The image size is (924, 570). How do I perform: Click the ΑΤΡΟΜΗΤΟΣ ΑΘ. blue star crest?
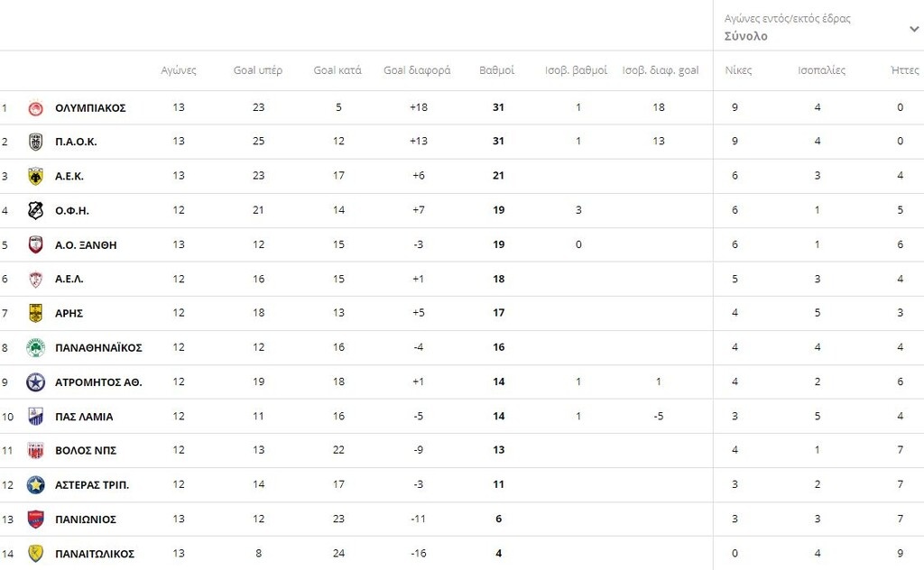[x=35, y=382]
